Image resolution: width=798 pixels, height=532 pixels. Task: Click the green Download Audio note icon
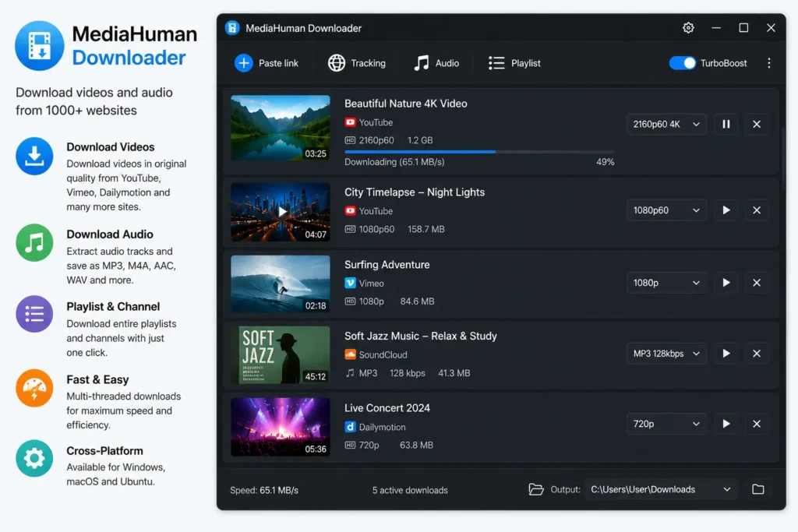click(x=34, y=242)
